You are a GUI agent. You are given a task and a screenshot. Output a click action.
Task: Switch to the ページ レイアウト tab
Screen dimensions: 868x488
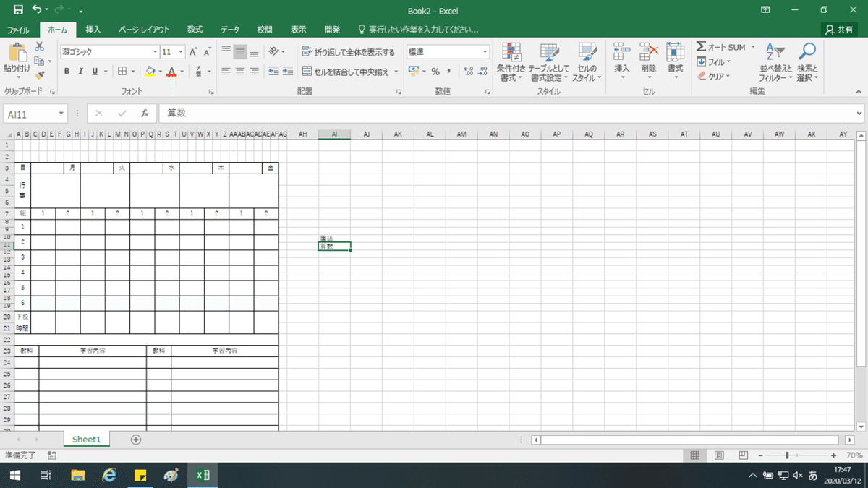point(144,30)
